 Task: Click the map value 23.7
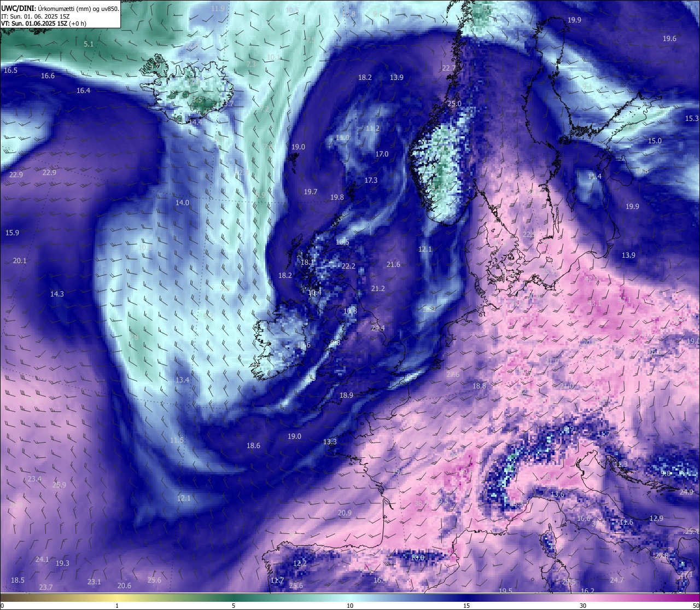46,587
